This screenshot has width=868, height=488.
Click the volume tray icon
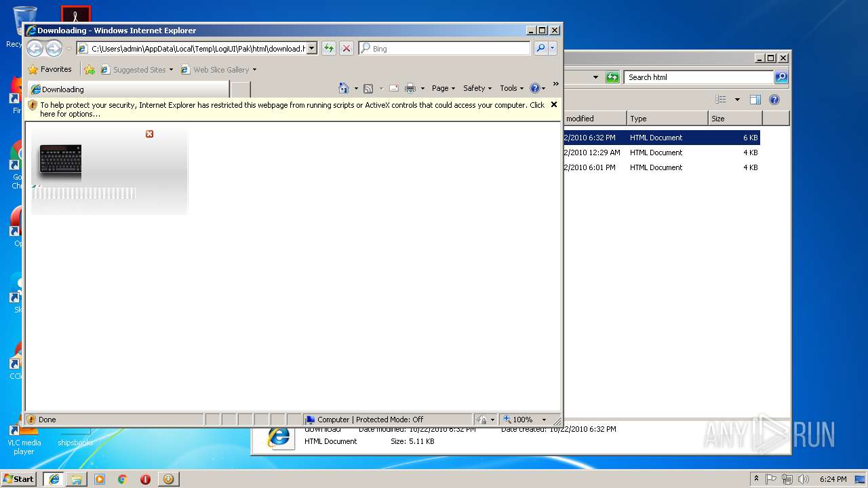(x=803, y=479)
